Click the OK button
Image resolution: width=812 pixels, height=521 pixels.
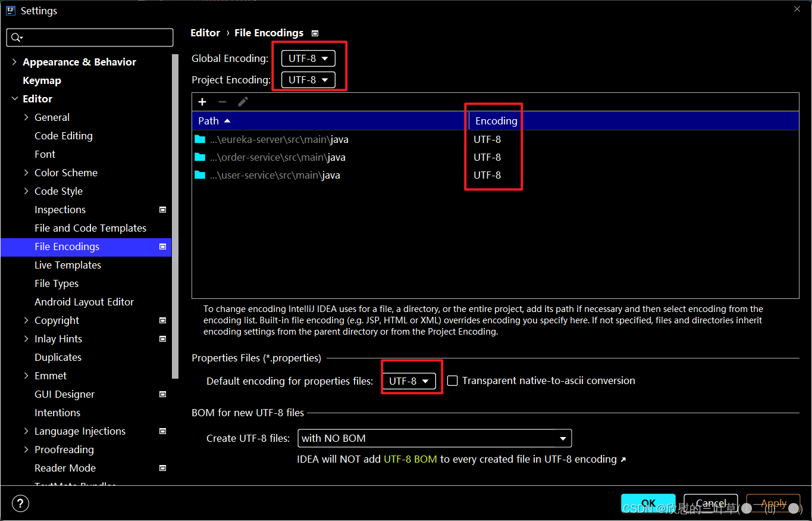point(648,504)
